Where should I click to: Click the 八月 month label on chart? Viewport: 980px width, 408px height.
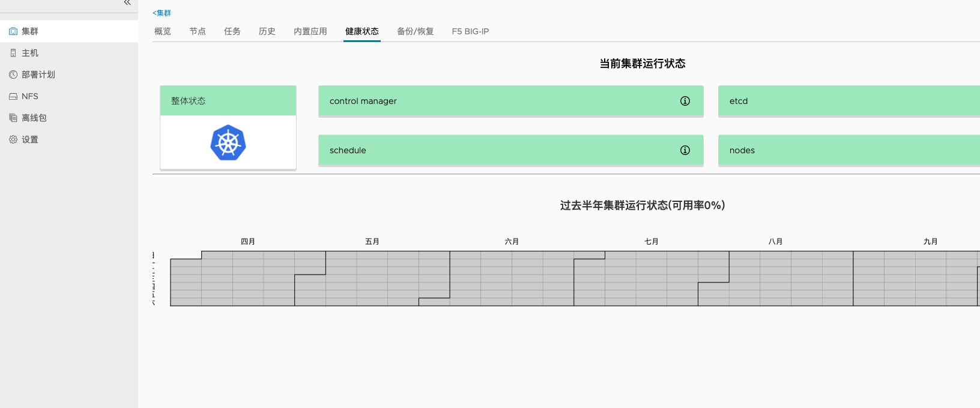tap(775, 242)
